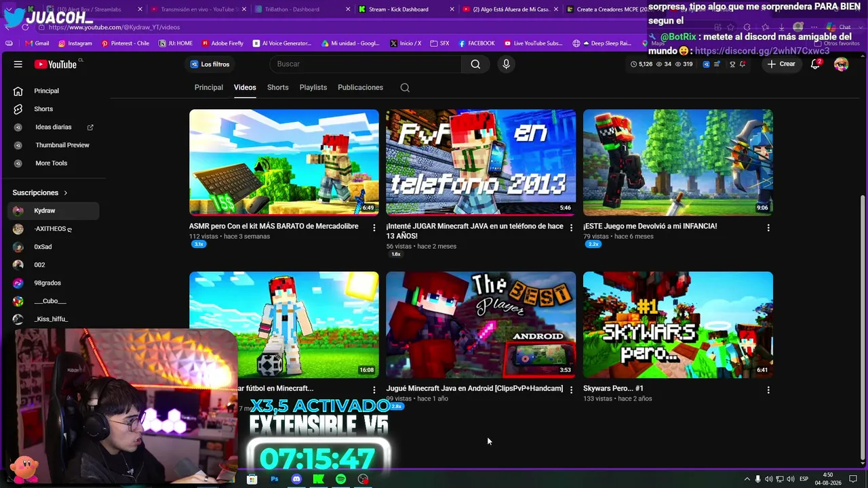Image resolution: width=868 pixels, height=488 pixels.
Task: Open the YouTube guide hamburger menu
Action: [18, 64]
